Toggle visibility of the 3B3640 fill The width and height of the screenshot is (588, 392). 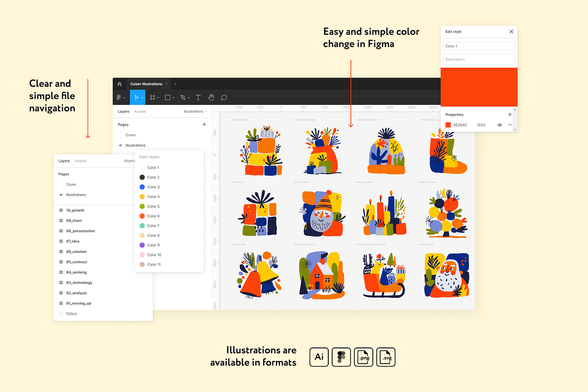pos(500,125)
